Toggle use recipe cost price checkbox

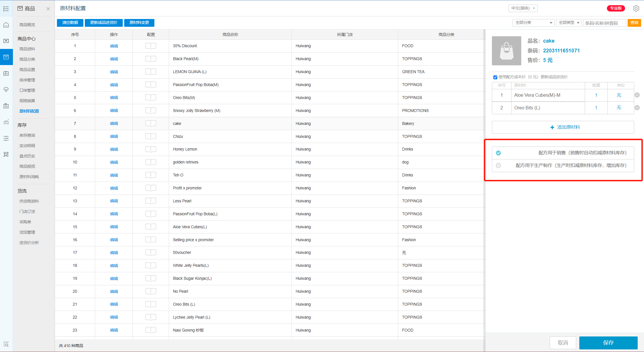pyautogui.click(x=495, y=77)
